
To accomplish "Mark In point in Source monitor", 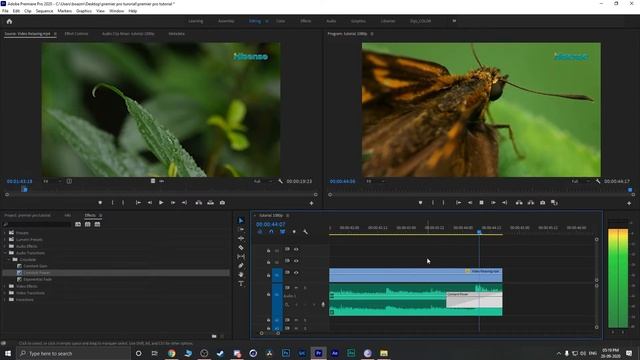I will coord(113,202).
